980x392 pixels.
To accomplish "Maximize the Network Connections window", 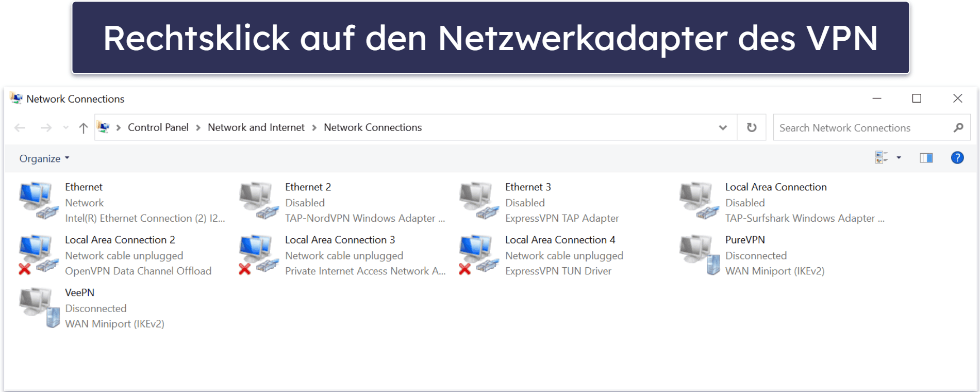I will pos(917,98).
